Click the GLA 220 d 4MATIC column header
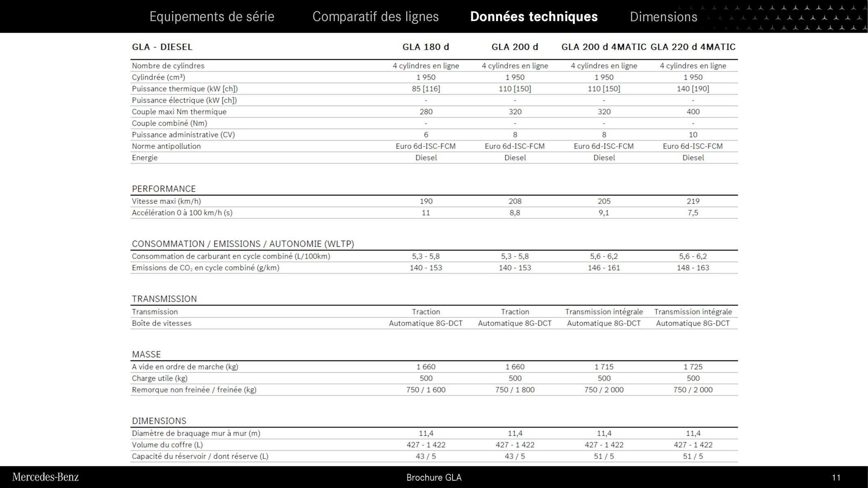 693,47
